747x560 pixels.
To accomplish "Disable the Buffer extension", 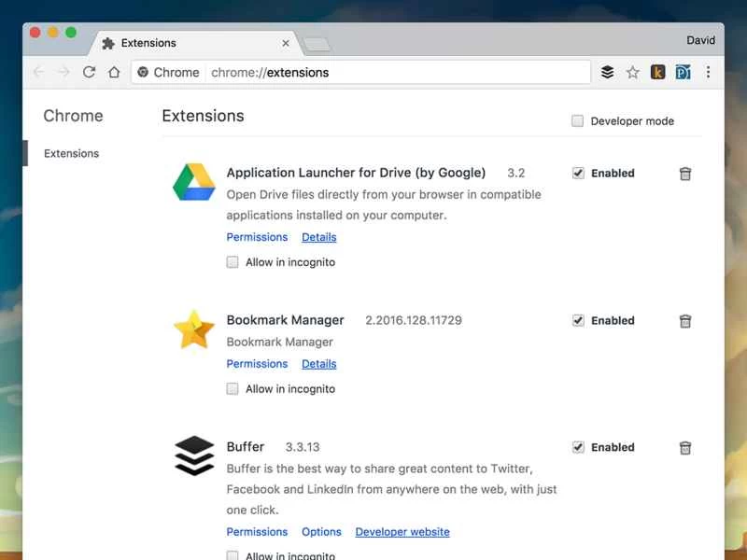I will 578,447.
